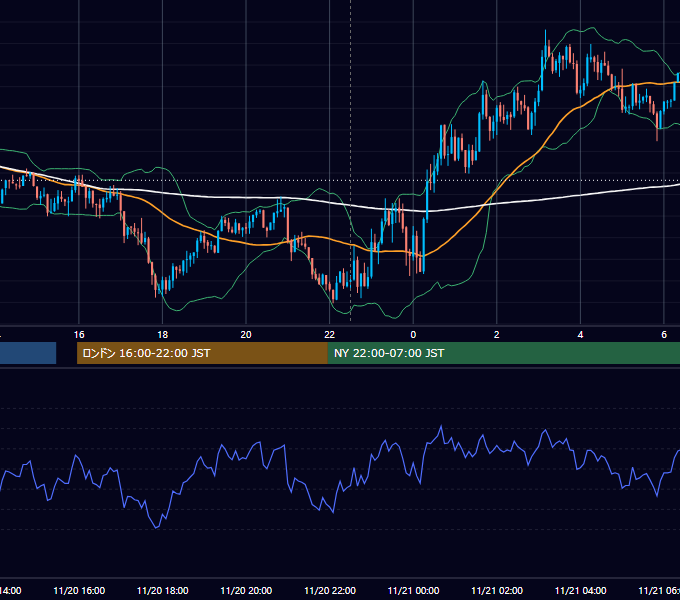
Task: Click the "11/21 02:00" date label below oscillator
Action: [497, 591]
